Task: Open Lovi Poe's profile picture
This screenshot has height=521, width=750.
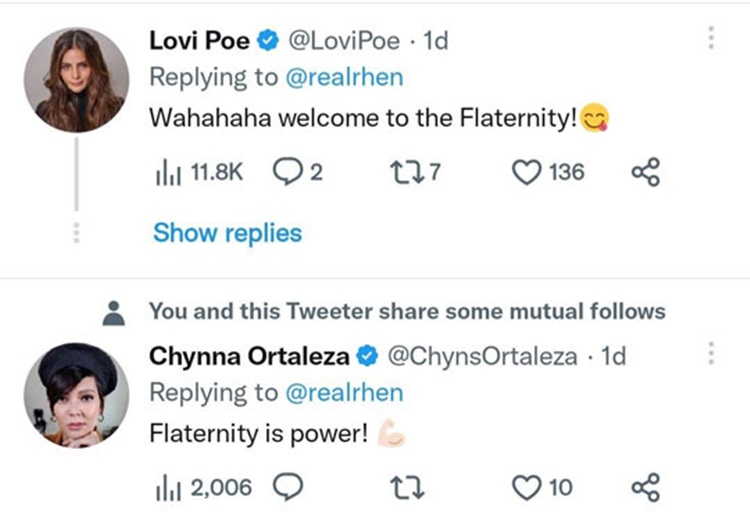Action: point(76,79)
